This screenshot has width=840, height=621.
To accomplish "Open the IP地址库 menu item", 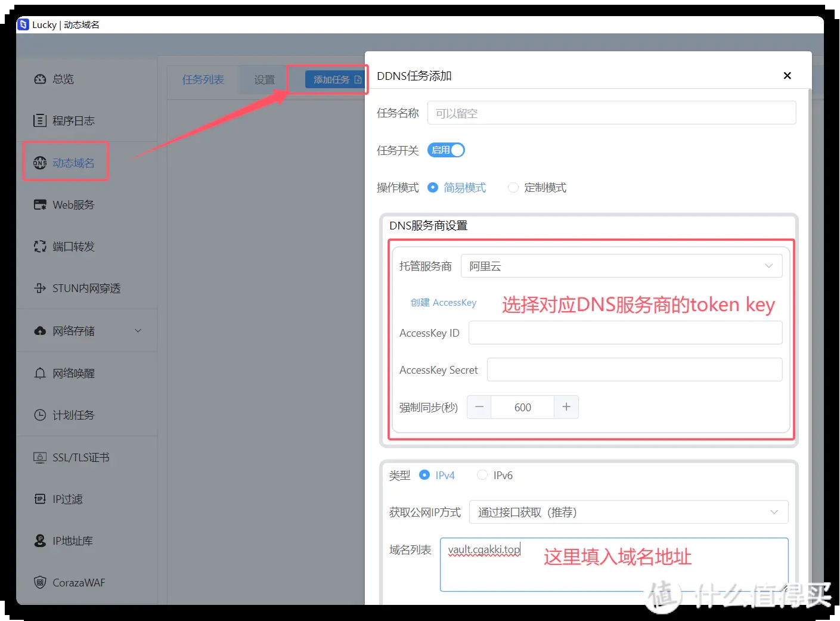I will click(x=87, y=541).
